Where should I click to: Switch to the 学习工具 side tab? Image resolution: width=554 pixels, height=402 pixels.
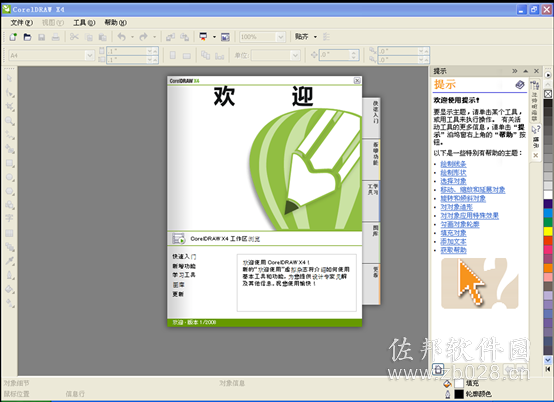point(371,200)
